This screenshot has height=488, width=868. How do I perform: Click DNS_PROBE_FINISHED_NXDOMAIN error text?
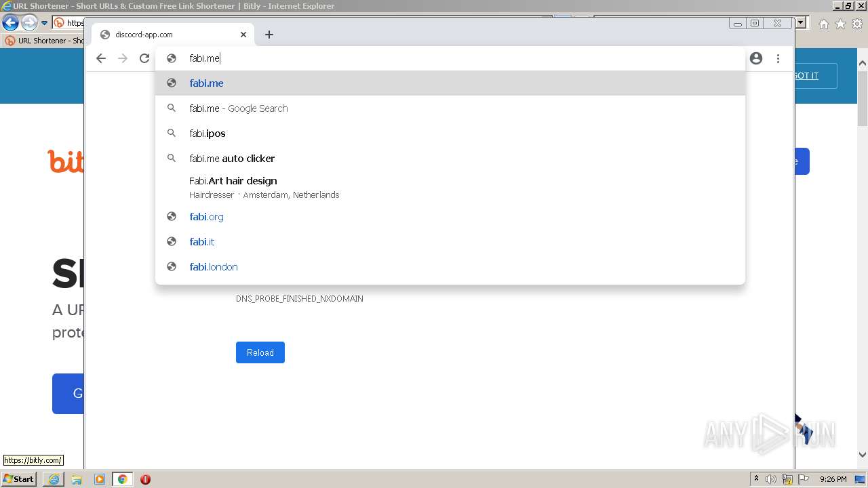(300, 299)
